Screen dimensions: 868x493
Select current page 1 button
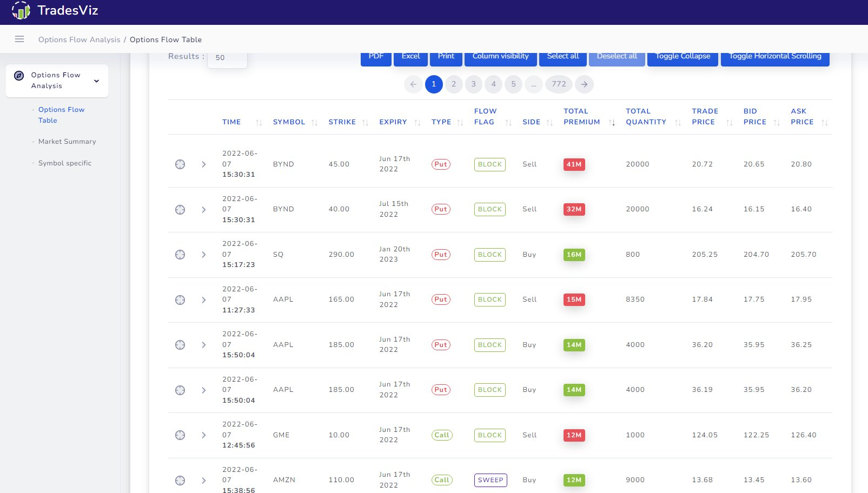434,84
